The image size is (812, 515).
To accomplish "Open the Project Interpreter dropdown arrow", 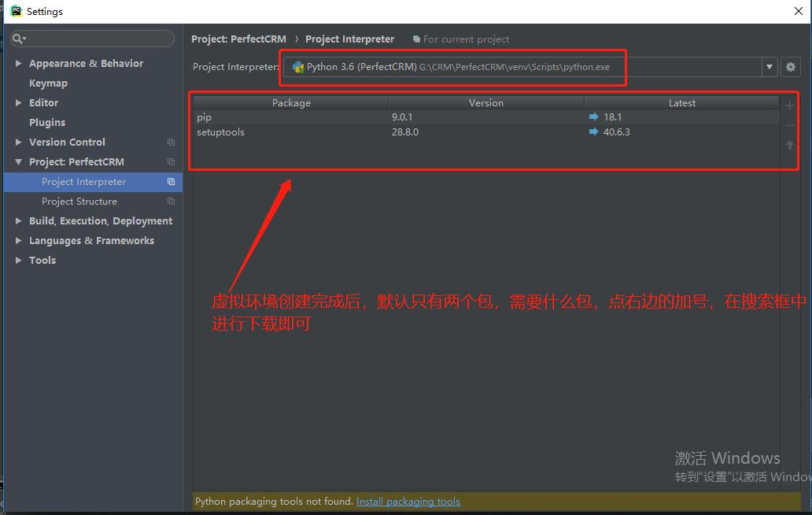I will click(769, 67).
